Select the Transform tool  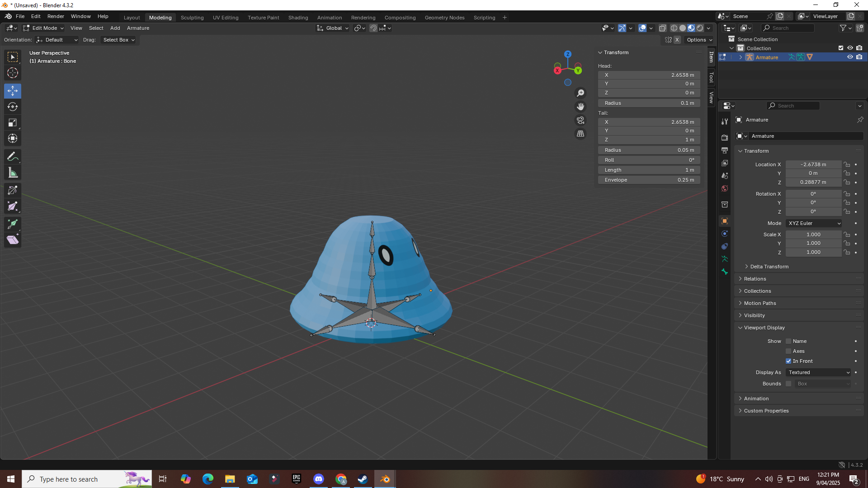13,138
